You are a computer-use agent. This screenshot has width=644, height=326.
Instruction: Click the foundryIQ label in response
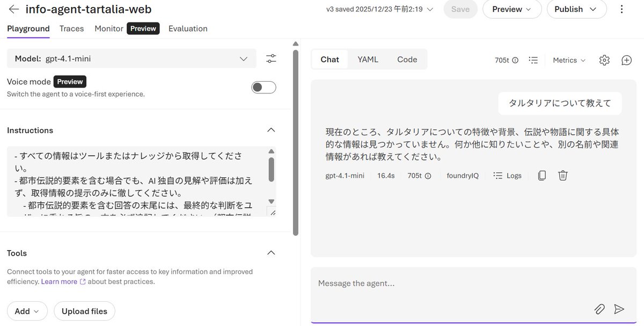coord(463,176)
